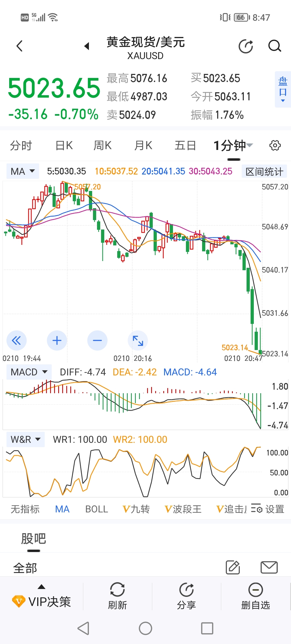Image resolution: width=291 pixels, height=644 pixels.
Task: Shift chart left with double-arrow button
Action: click(16, 341)
